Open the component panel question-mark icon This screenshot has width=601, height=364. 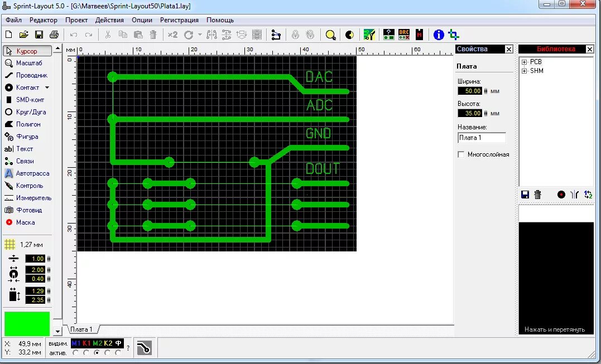[x=388, y=35]
